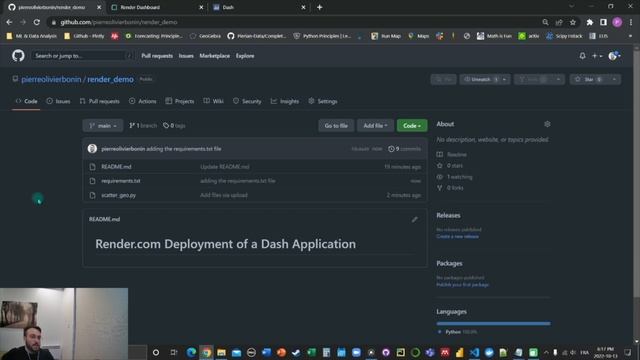Open File Explorer from the taskbar
Screen dimensions: 640x360
tap(221, 352)
